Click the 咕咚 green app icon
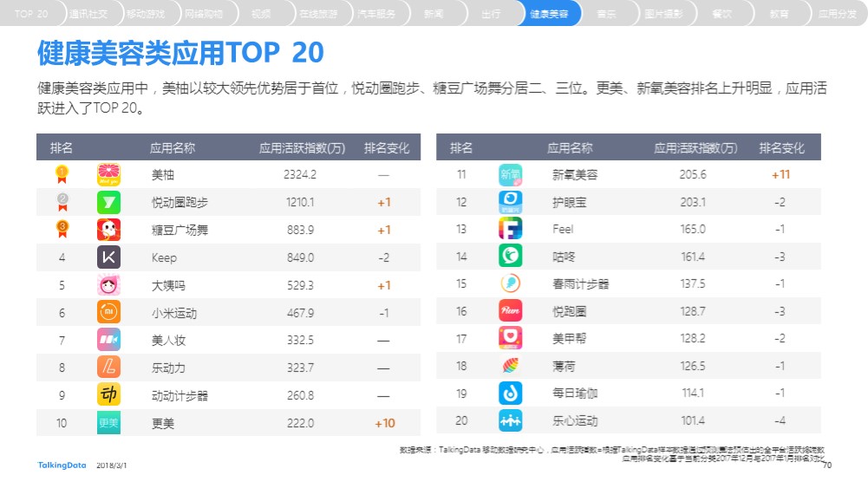Viewport: 868px width, 488px height. click(510, 257)
